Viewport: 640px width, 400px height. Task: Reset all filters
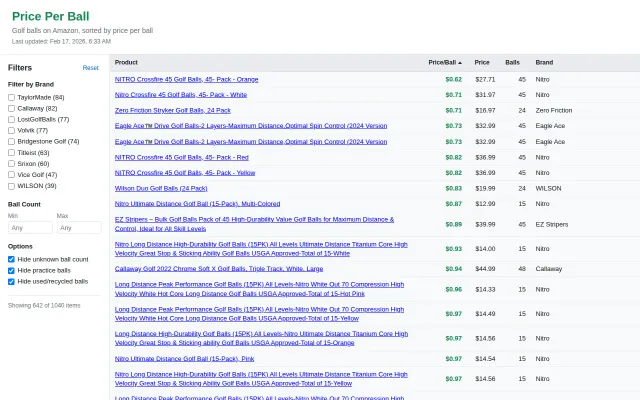(x=91, y=68)
